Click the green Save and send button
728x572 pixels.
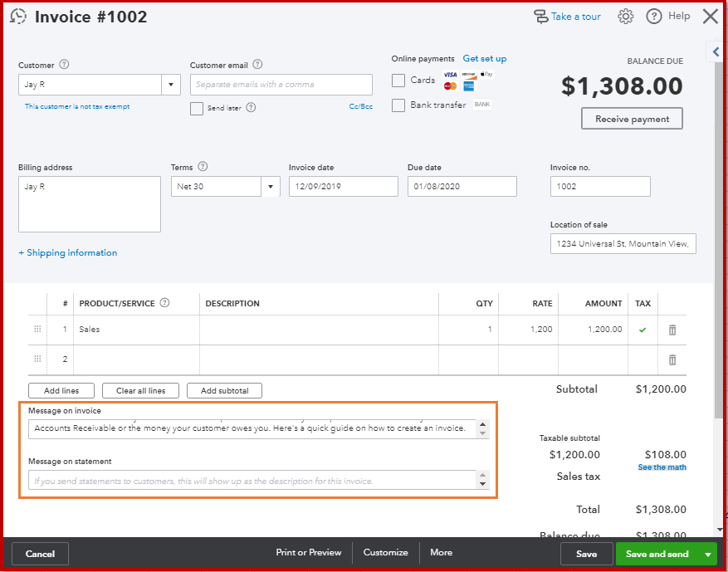[657, 554]
